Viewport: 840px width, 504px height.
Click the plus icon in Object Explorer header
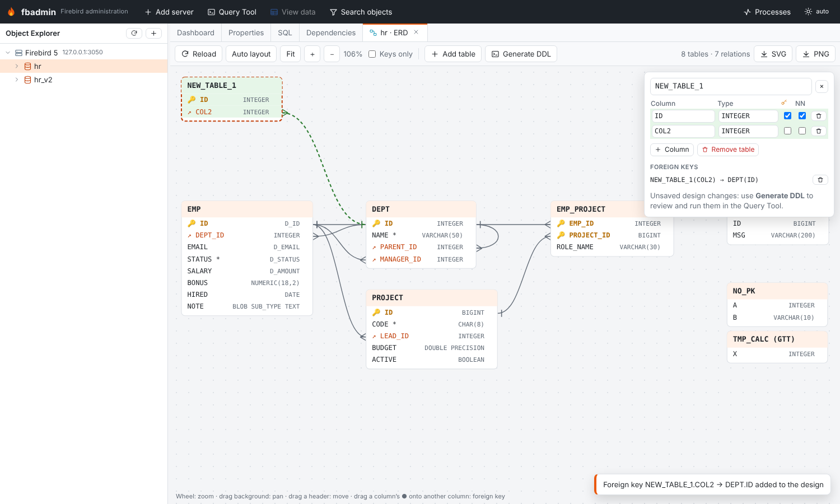153,33
